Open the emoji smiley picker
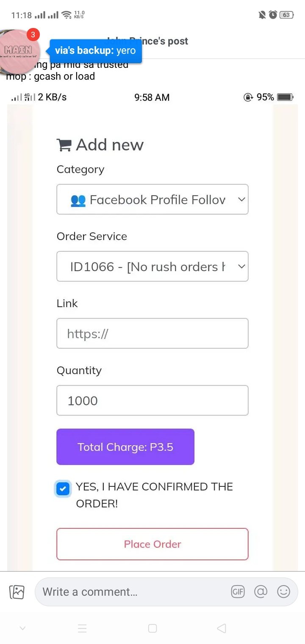The image size is (305, 644). pos(283,591)
